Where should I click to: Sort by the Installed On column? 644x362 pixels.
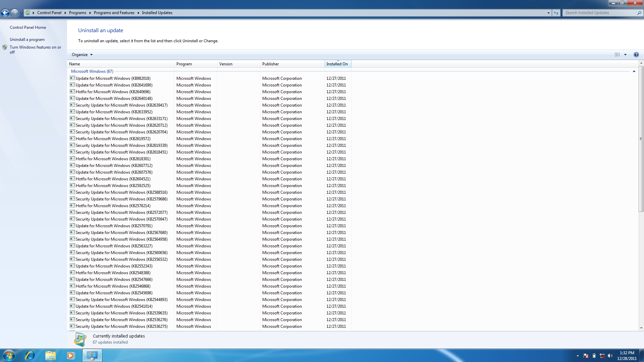[337, 64]
